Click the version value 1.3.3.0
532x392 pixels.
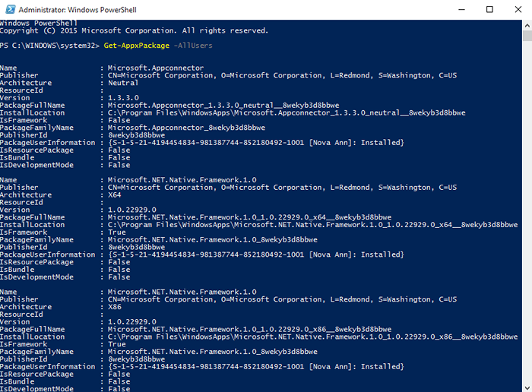(124, 98)
